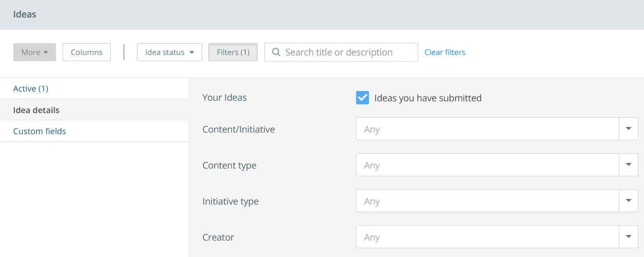Switch to the Active (1) filter section
Image resolution: width=644 pixels, height=257 pixels.
31,88
